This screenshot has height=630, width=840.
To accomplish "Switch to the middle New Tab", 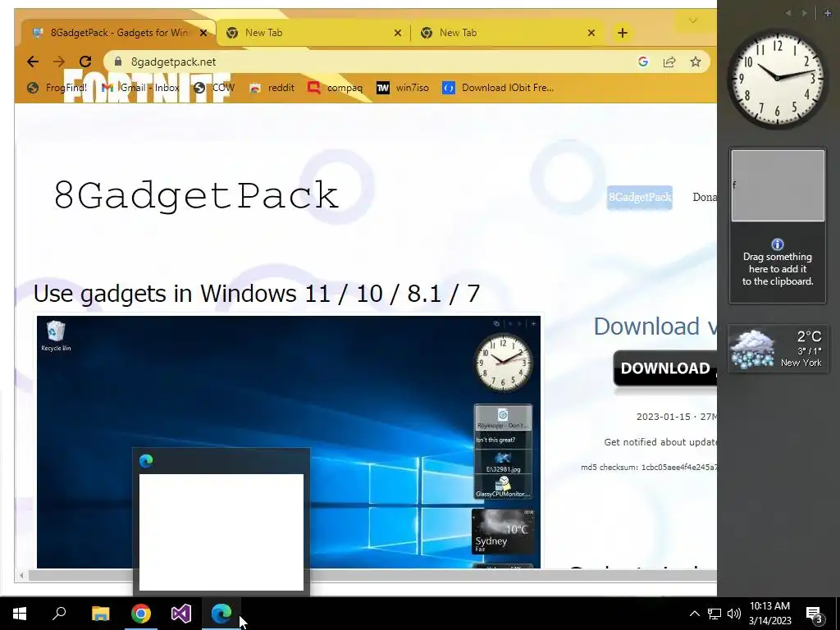I will click(313, 33).
